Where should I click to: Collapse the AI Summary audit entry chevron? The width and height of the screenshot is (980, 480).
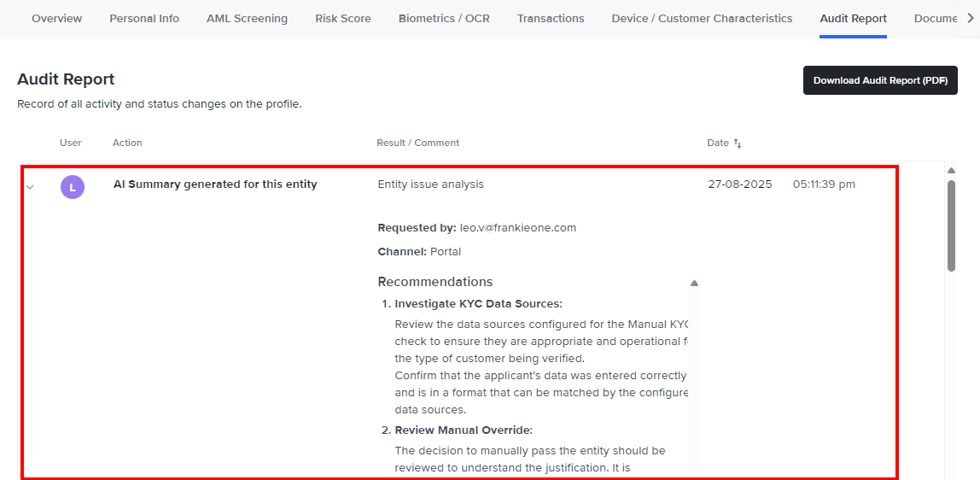(x=31, y=186)
